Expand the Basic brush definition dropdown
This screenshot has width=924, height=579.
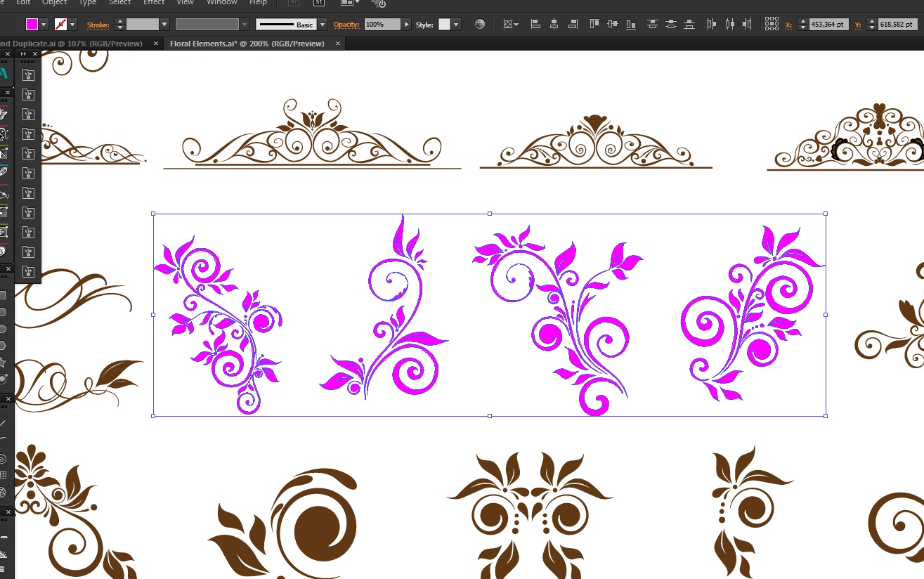point(323,25)
